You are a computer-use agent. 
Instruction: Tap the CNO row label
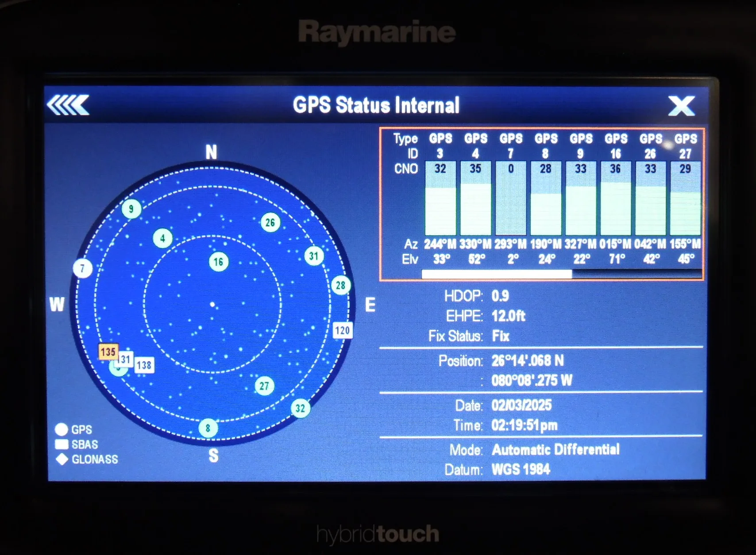tap(406, 168)
